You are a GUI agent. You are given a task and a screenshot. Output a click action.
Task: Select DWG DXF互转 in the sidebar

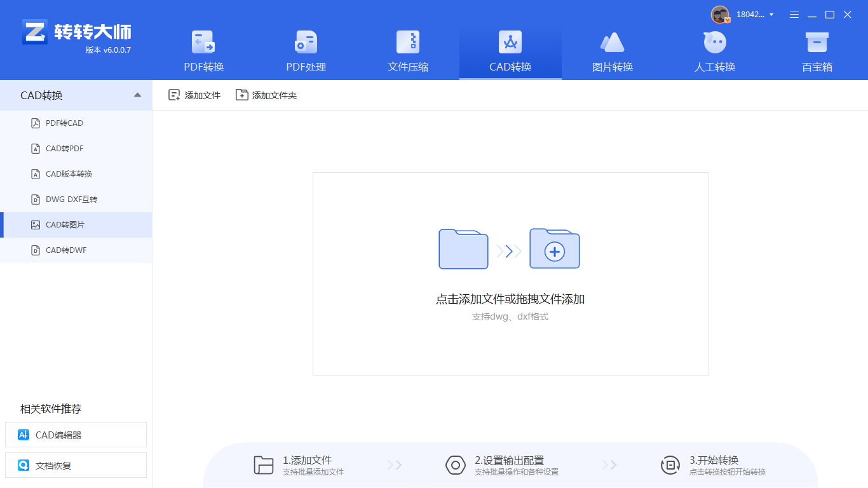point(76,200)
